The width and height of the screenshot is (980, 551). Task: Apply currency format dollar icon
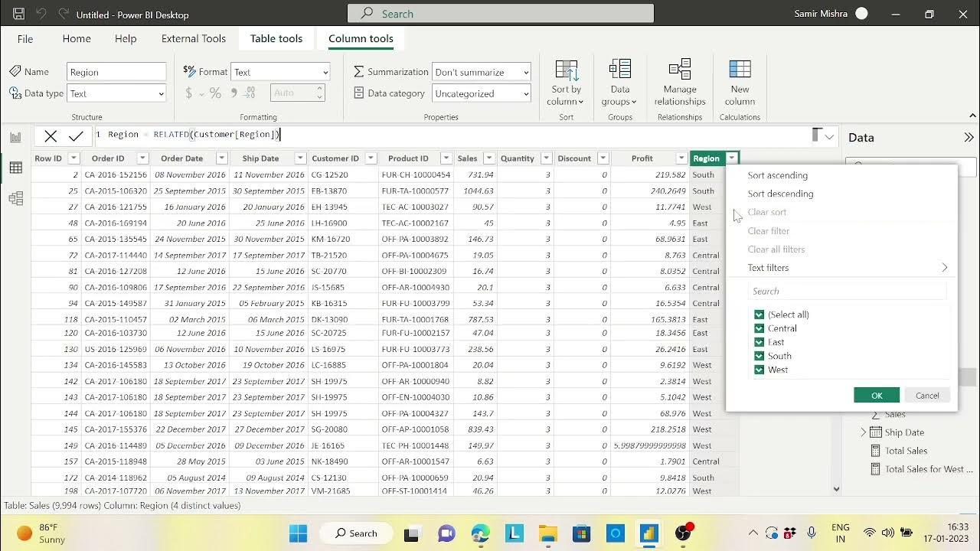189,93
